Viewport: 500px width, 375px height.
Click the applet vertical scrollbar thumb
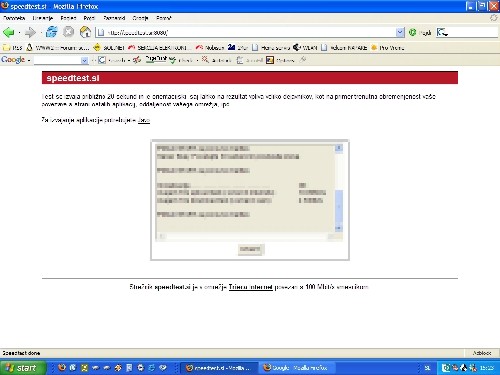pos(339,207)
